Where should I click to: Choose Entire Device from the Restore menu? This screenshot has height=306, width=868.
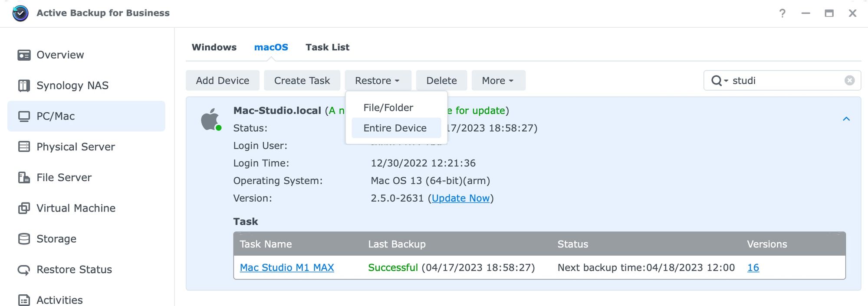tap(396, 128)
